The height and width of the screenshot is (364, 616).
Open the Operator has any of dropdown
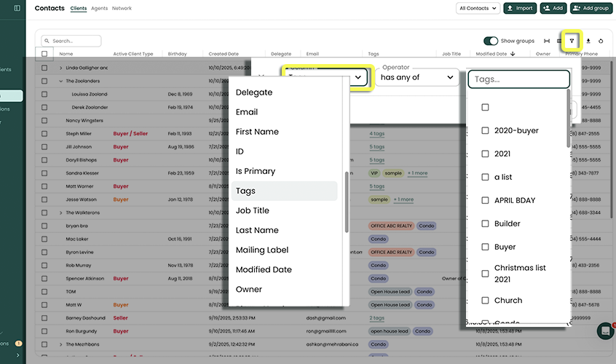(x=417, y=77)
